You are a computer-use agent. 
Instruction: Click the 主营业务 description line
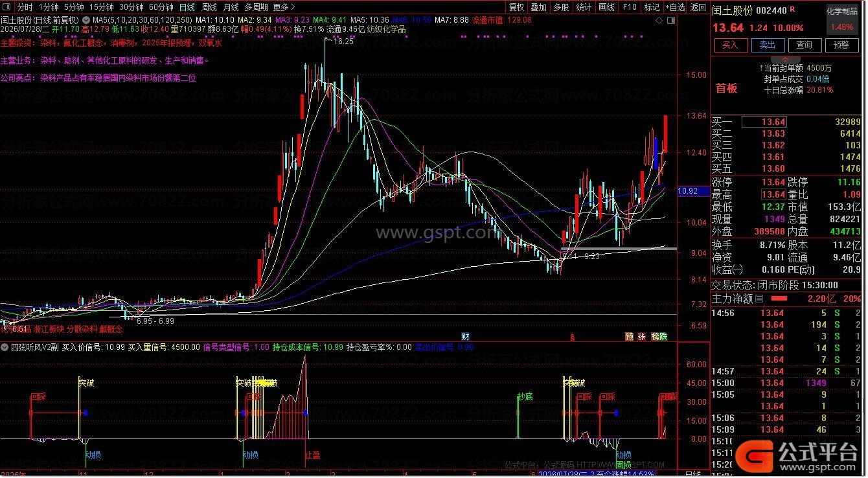(106, 60)
